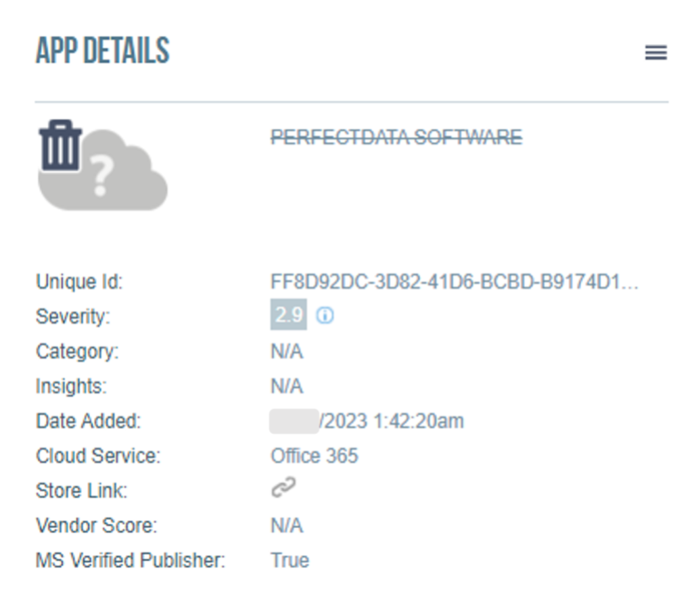This screenshot has width=700, height=595.
Task: Click the Vendor Score label
Action: coord(97,526)
